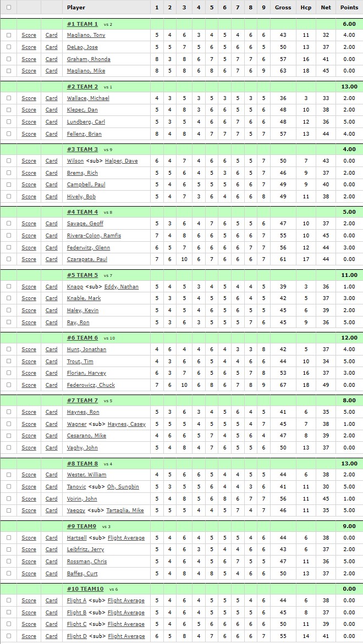Image resolution: width=363 pixels, height=644 pixels.
Task: Open substitute Halper, Dave player link
Action: click(121, 161)
